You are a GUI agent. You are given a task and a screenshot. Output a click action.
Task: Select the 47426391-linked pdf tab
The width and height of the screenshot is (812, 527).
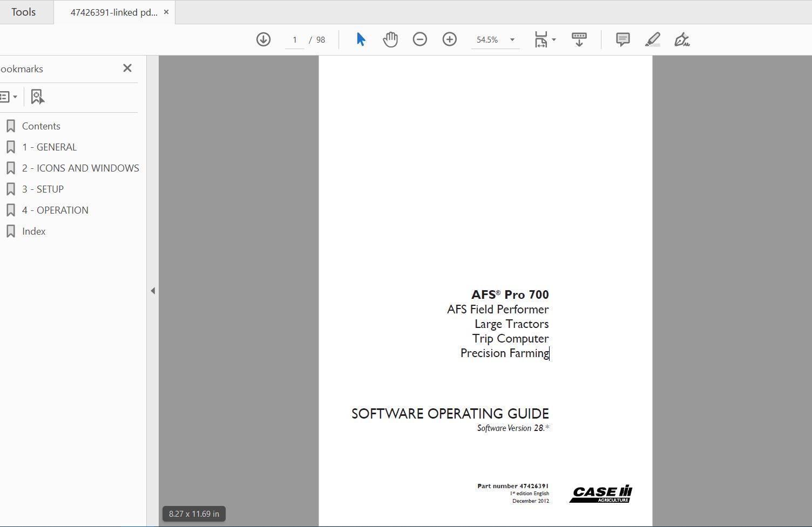(114, 12)
